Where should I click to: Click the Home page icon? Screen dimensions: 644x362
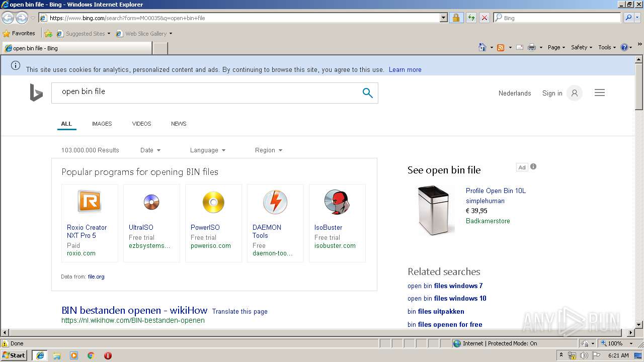point(482,47)
